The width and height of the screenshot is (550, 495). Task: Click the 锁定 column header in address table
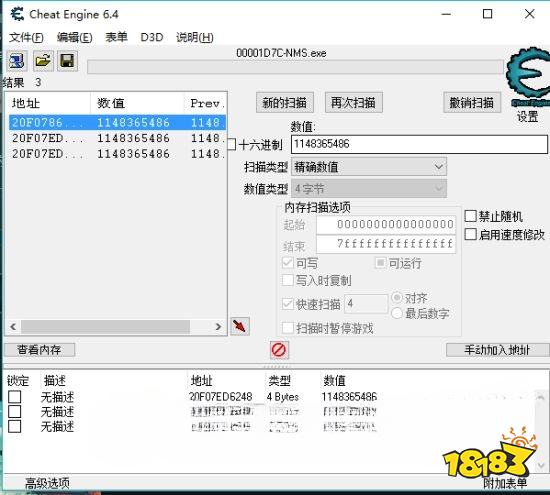point(18,381)
